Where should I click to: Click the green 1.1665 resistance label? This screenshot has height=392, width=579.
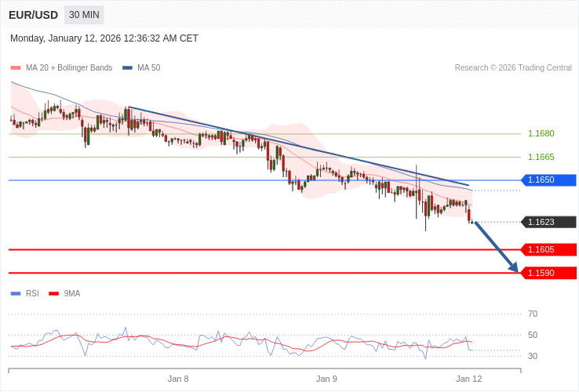point(541,158)
